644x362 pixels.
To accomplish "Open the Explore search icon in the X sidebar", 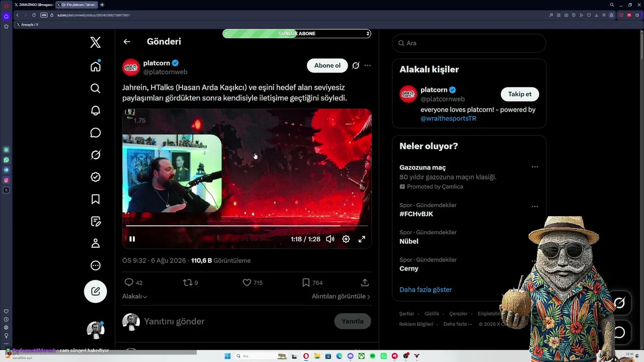I will point(96,88).
